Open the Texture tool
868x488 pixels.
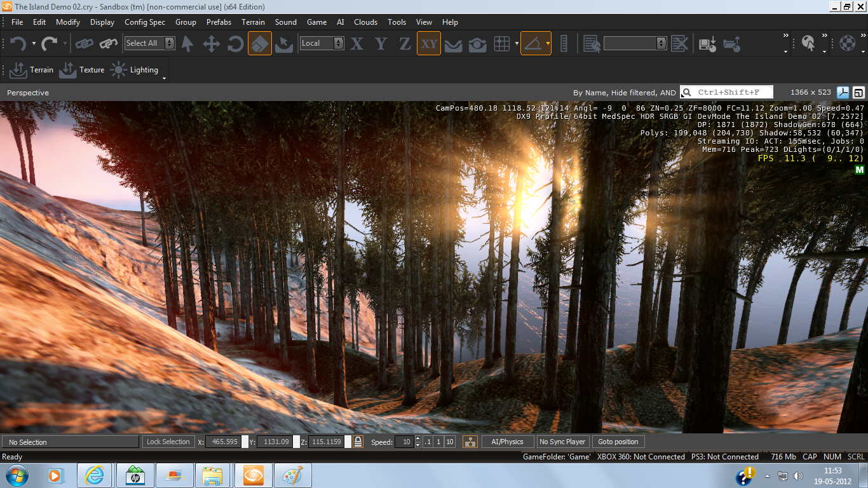coord(81,70)
